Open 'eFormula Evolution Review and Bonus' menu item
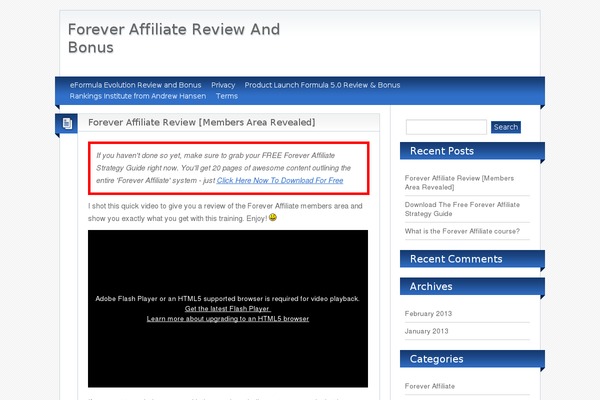This screenshot has width=600, height=400. (x=135, y=85)
